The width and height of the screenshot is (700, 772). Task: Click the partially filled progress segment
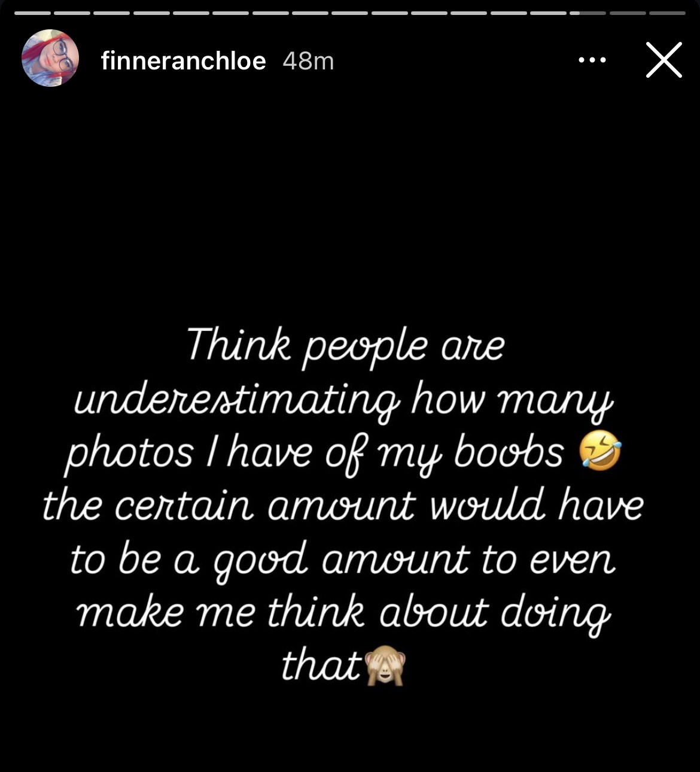click(588, 13)
